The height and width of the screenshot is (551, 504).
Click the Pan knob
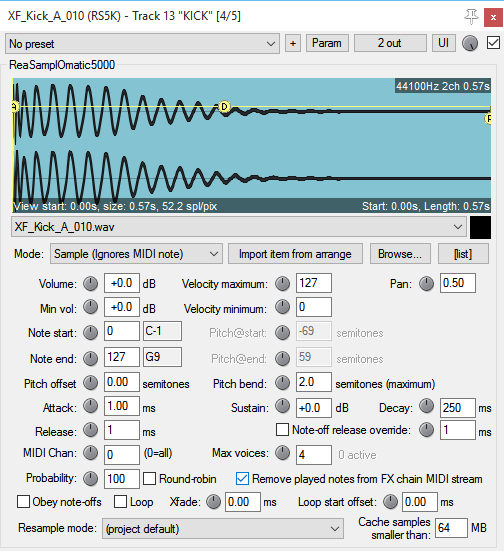(x=426, y=284)
